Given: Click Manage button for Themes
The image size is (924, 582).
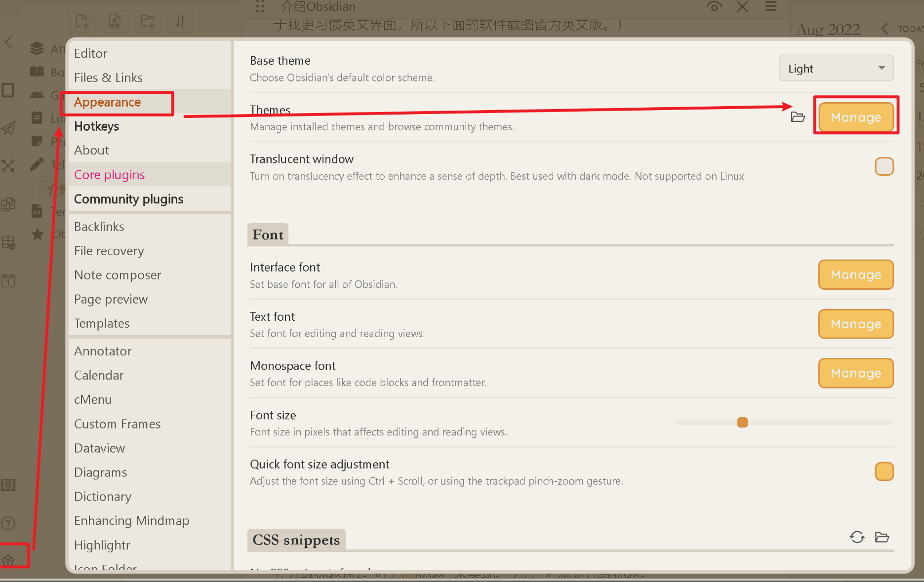Looking at the screenshot, I should tap(856, 117).
